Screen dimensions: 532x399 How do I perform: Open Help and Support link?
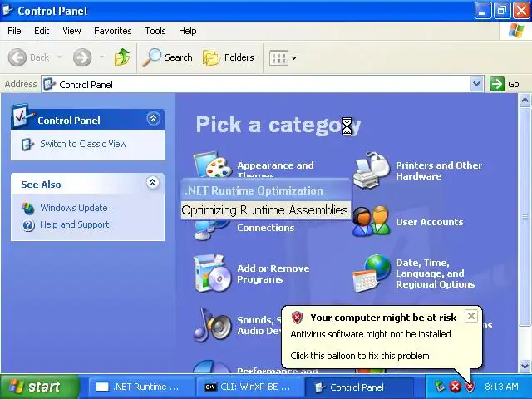click(x=74, y=224)
